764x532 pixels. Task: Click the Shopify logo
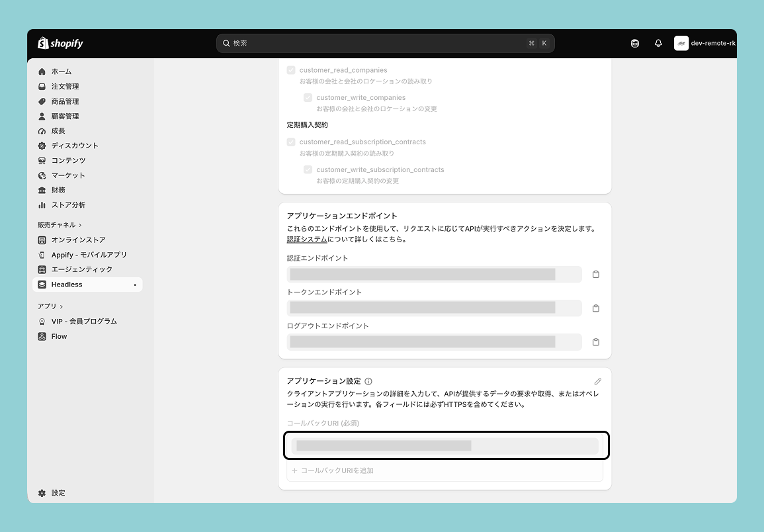click(60, 44)
